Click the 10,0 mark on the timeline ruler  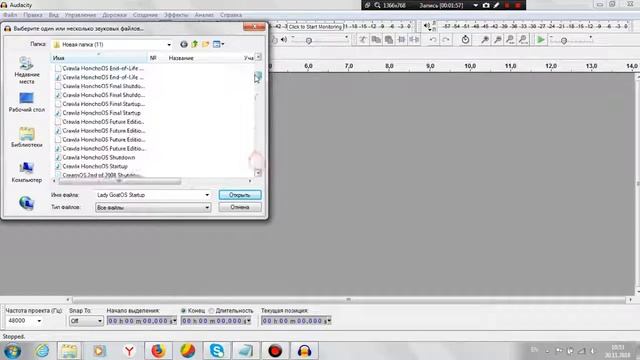[470, 66]
